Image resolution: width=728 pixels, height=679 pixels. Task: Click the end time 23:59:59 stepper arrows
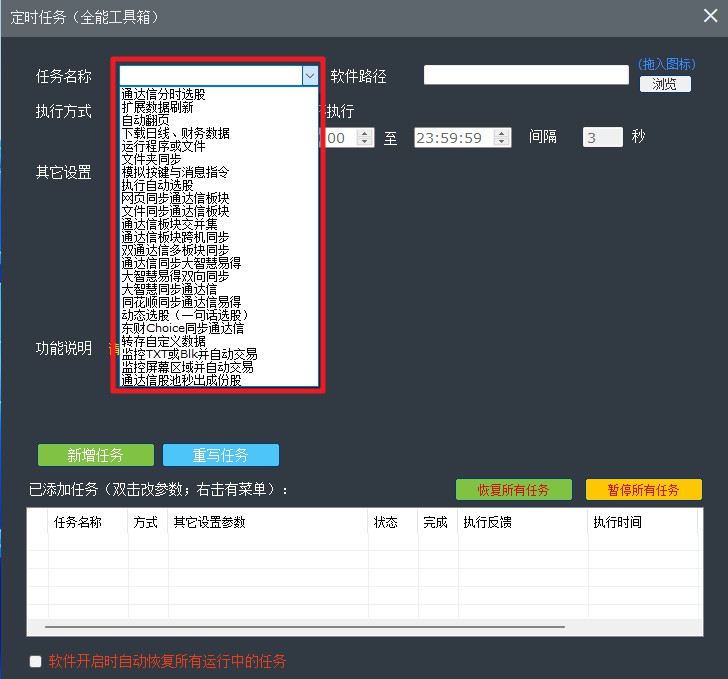(502, 138)
